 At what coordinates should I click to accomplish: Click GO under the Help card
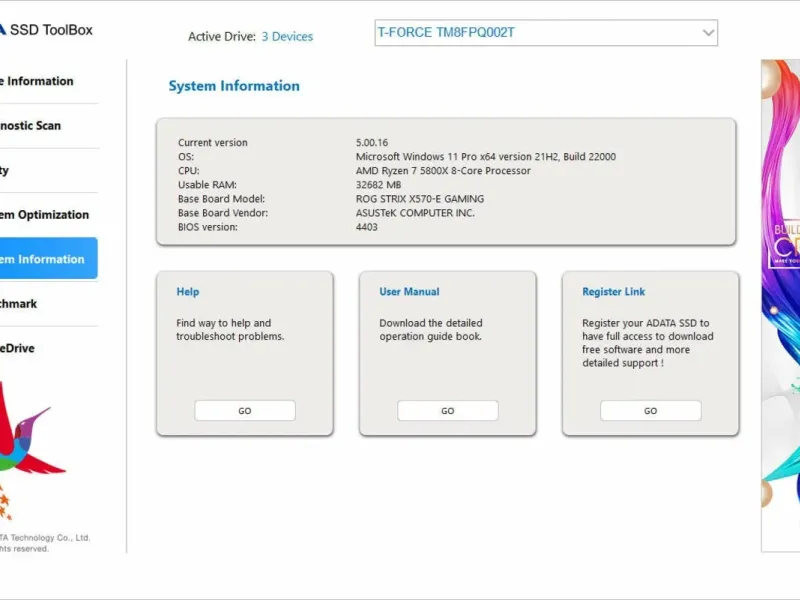coord(245,411)
